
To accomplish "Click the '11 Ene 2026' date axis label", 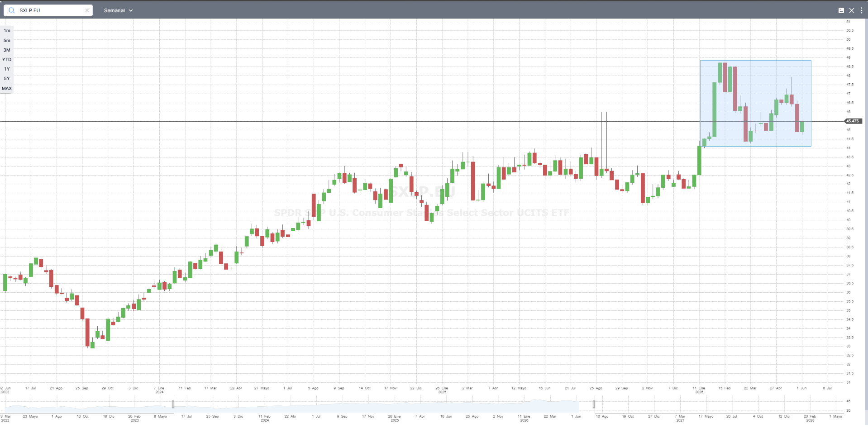I will (699, 390).
